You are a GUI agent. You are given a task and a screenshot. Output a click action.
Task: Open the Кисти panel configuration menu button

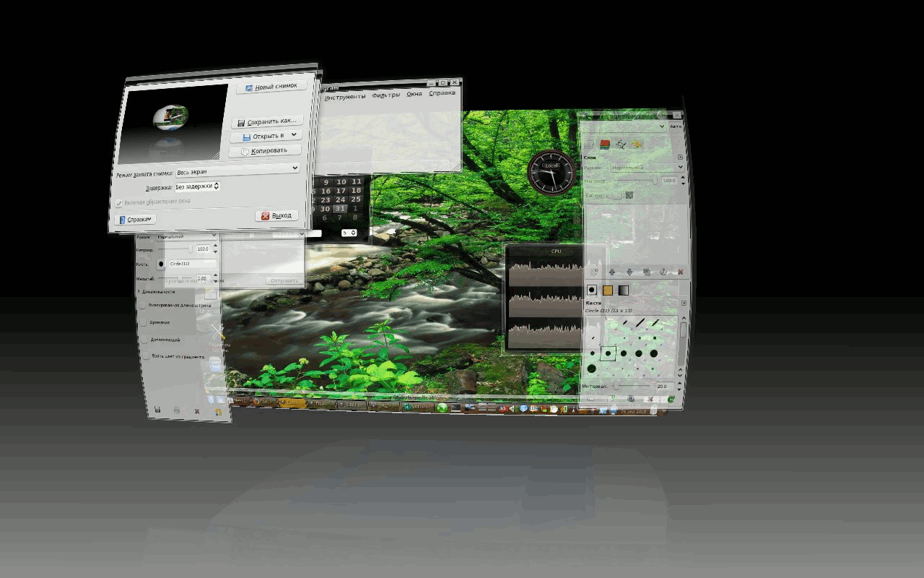[683, 303]
